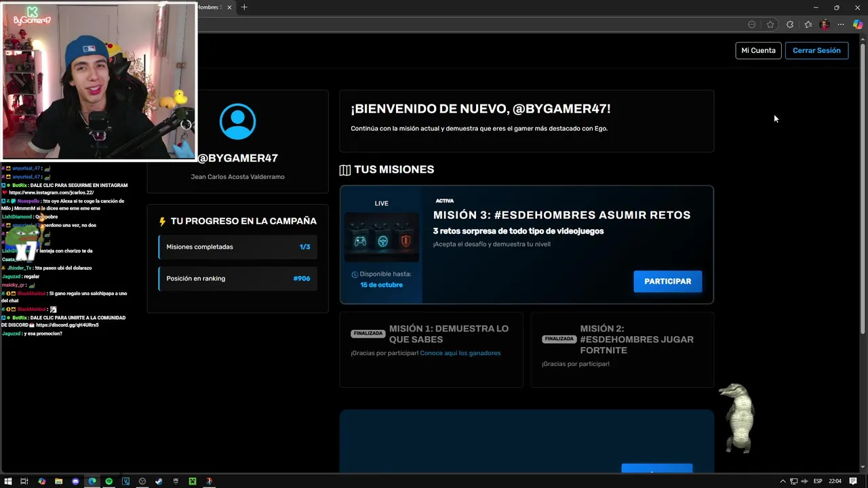Open the V app in the taskbar
Image resolution: width=868 pixels, height=488 pixels.
pos(125,481)
